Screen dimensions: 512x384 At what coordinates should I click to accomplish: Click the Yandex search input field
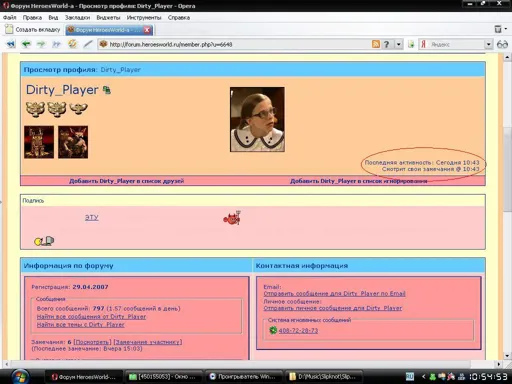tap(455, 44)
